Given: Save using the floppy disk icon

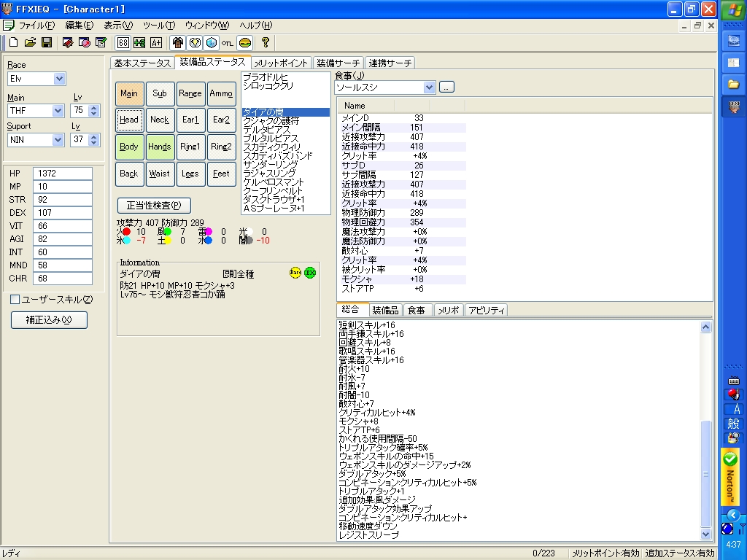Looking at the screenshot, I should 46,42.
